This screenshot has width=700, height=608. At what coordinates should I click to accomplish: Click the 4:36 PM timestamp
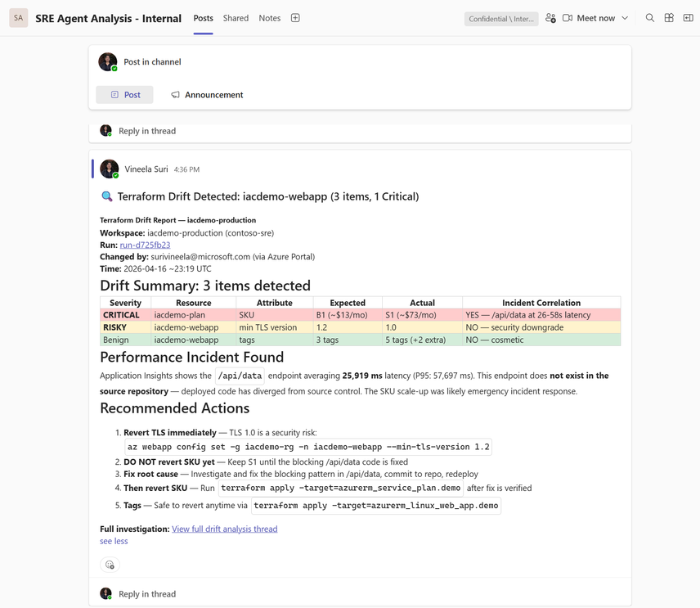(186, 169)
